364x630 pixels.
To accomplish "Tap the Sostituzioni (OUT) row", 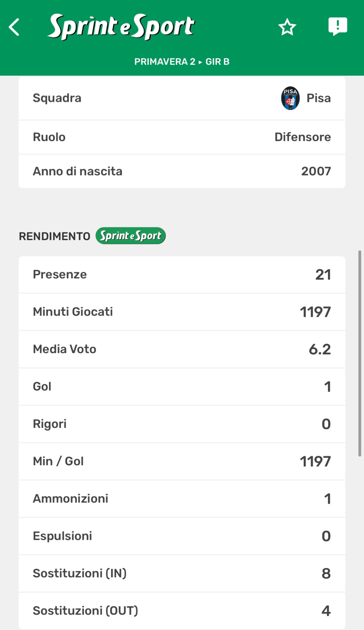I will [x=182, y=611].
